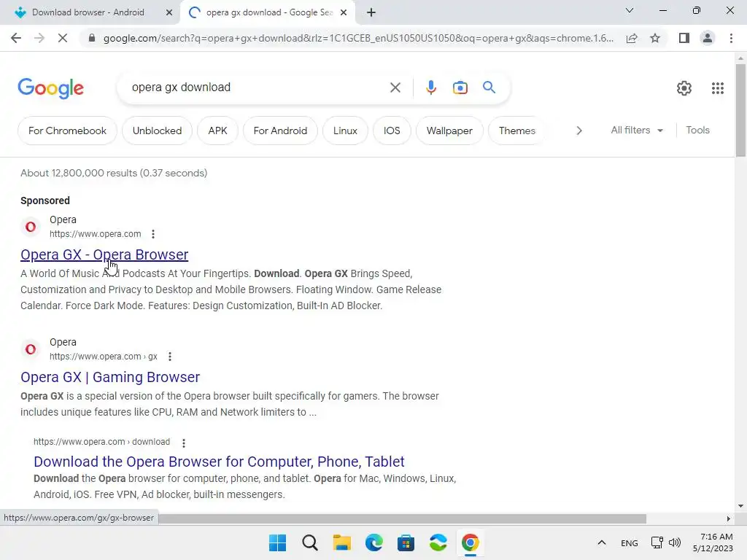Submit search with the magnifier icon
The height and width of the screenshot is (560, 747).
489,87
